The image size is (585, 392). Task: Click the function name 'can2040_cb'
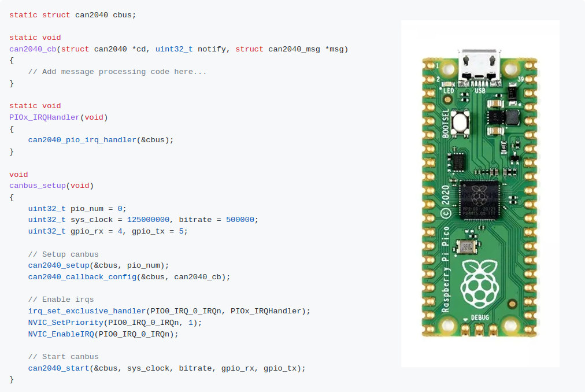(x=33, y=49)
